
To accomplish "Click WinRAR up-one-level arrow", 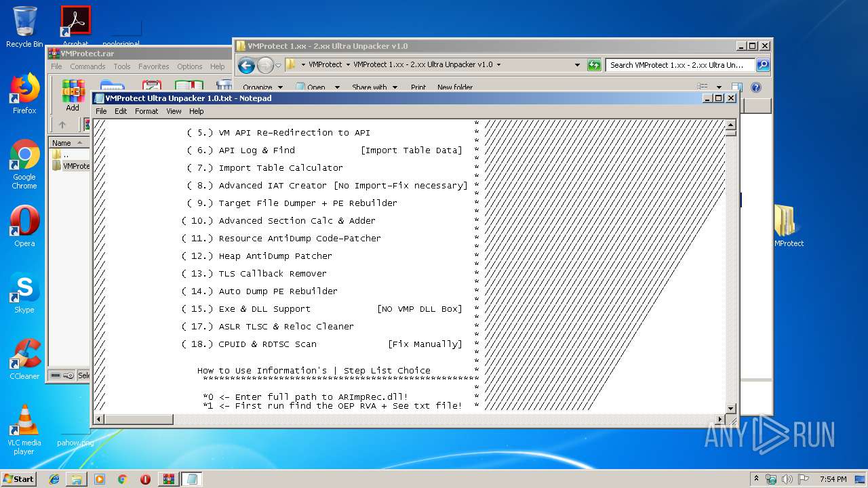I will tap(62, 125).
